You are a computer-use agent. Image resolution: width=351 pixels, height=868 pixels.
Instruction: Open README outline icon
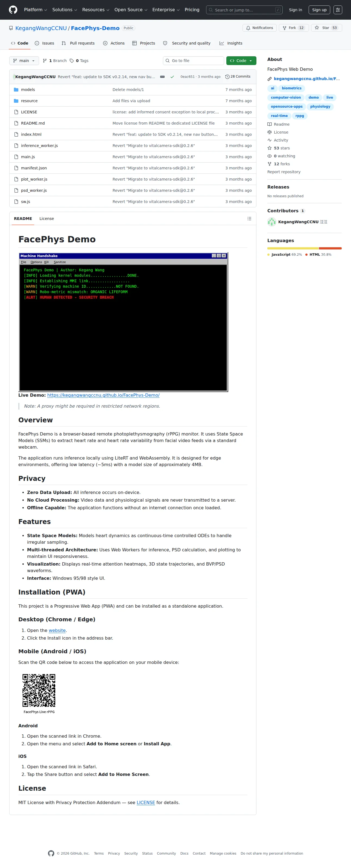click(x=249, y=219)
